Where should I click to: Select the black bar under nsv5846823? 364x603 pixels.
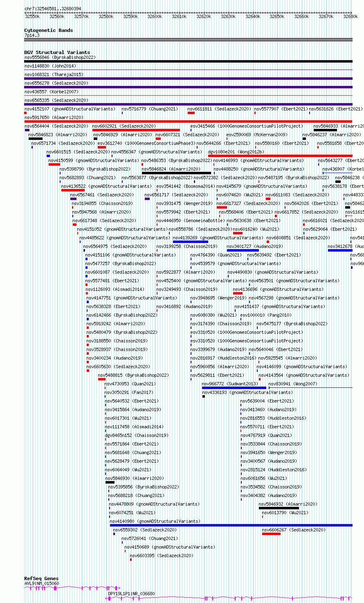(36, 139)
